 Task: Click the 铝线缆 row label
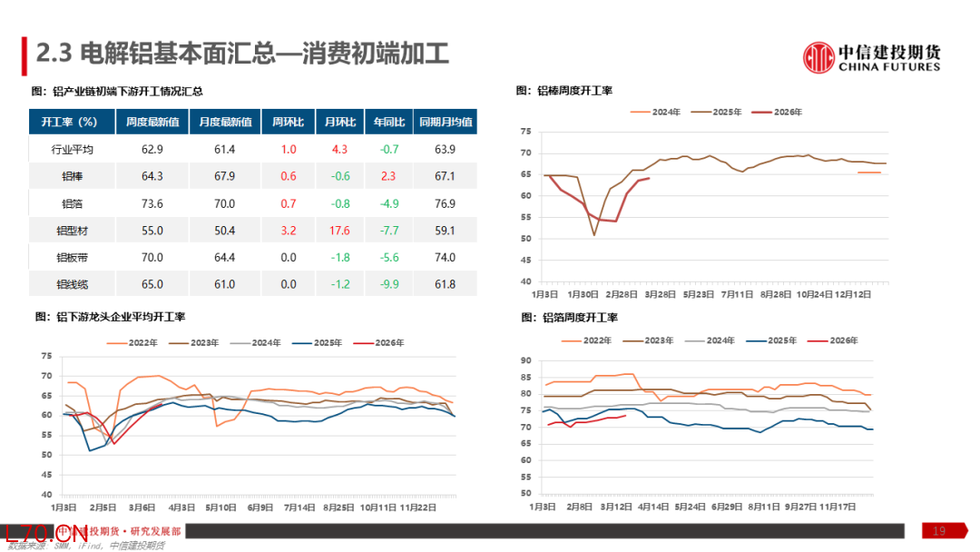73,284
